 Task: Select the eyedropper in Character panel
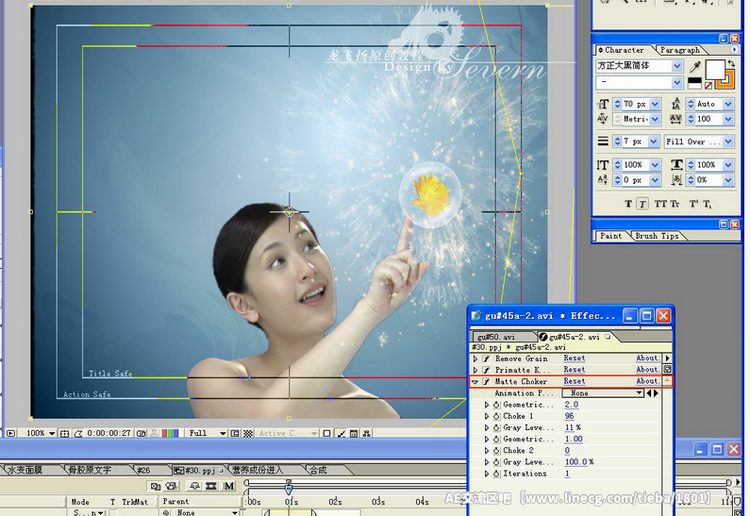(x=695, y=66)
